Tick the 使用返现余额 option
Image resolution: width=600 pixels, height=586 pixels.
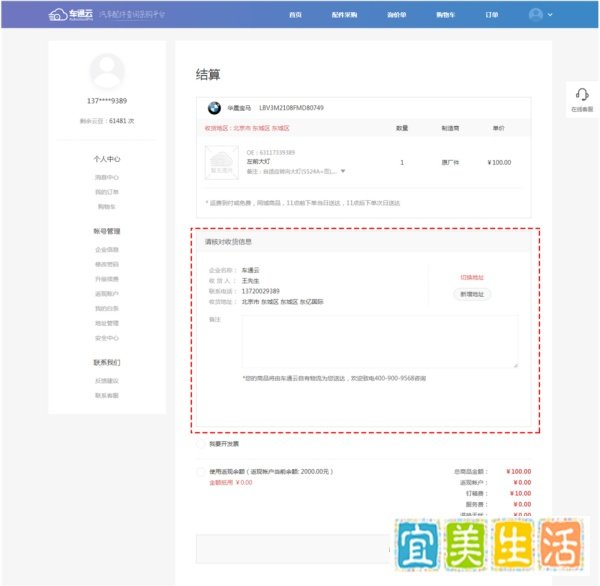click(200, 472)
